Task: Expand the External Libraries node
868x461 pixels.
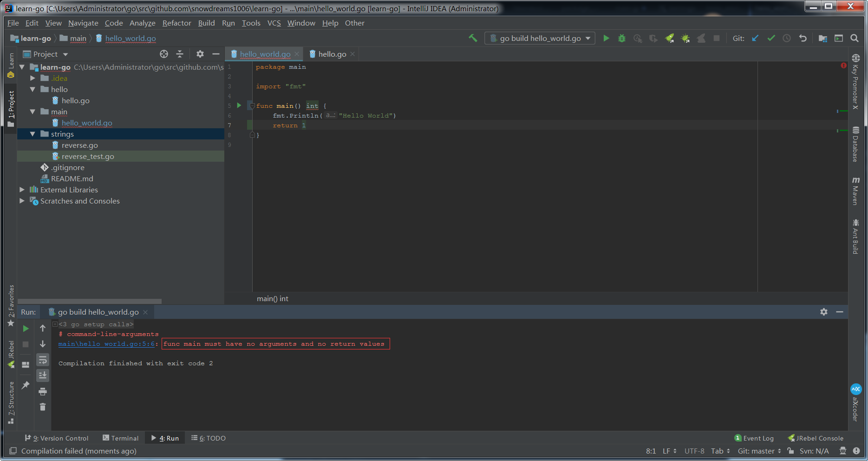Action: tap(22, 190)
